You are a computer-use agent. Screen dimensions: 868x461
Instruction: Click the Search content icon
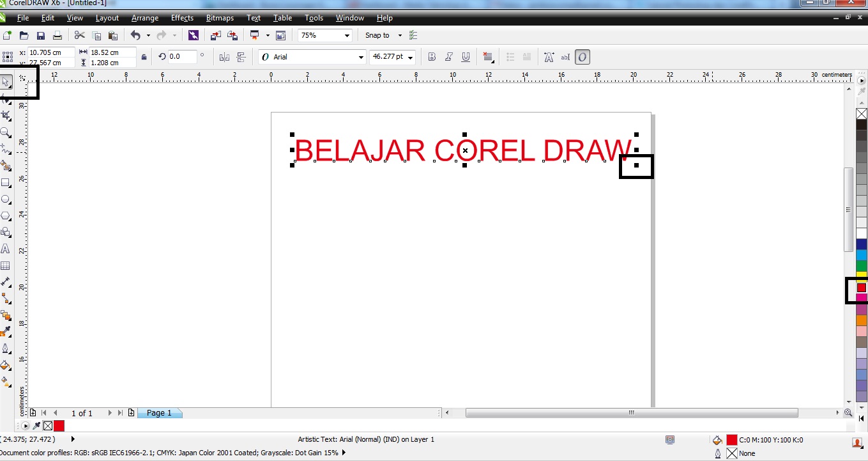pyautogui.click(x=194, y=35)
